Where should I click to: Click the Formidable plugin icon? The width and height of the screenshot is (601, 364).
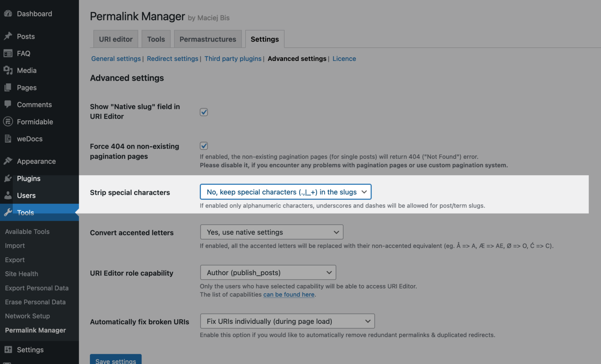tap(8, 122)
